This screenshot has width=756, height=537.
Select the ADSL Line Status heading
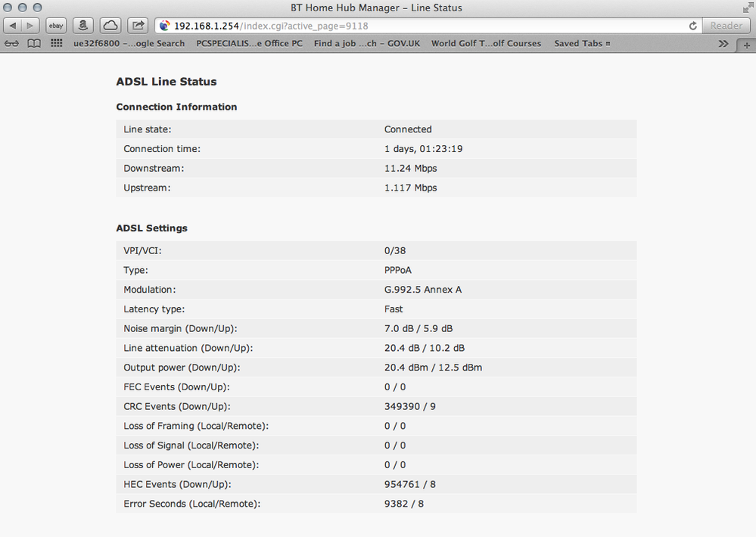point(166,82)
